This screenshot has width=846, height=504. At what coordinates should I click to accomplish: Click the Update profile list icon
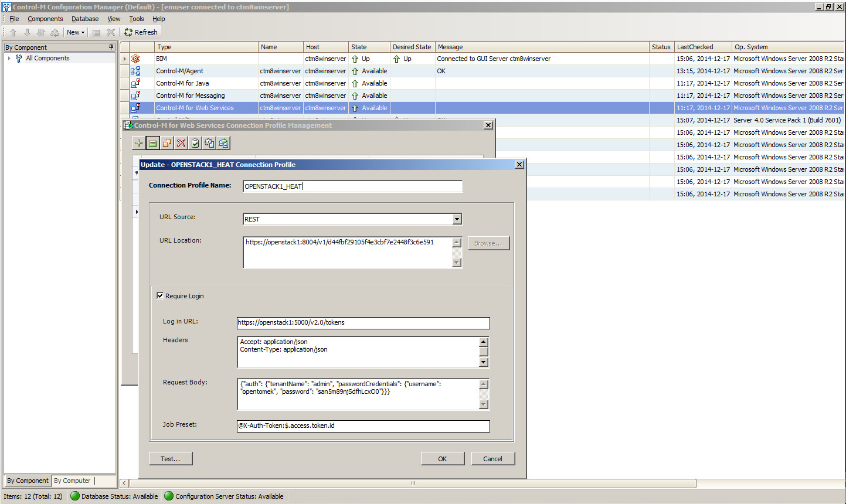(152, 143)
